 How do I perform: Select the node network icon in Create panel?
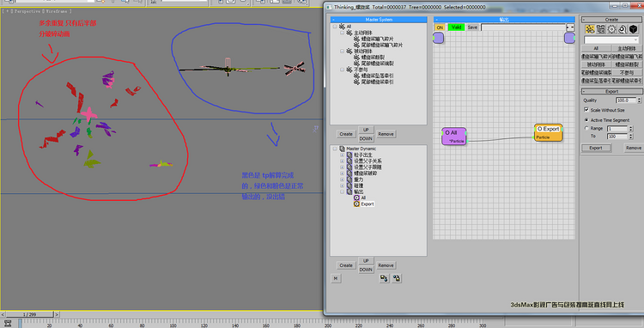coord(600,29)
